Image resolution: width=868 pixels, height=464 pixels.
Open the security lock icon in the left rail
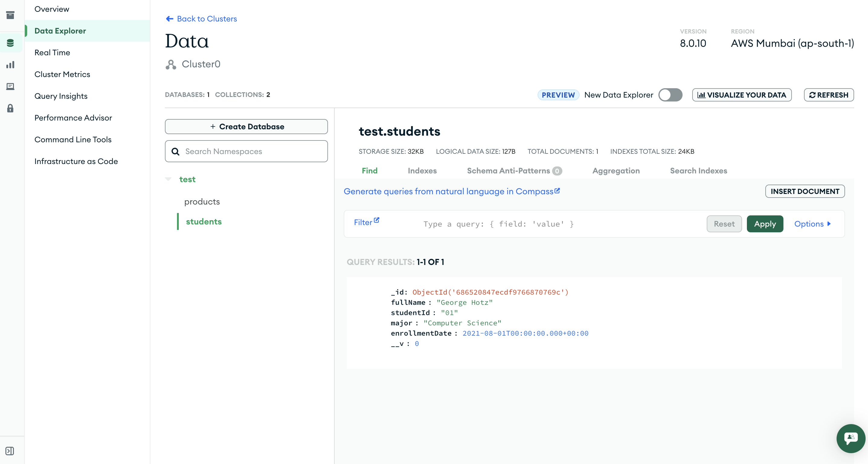click(x=10, y=108)
